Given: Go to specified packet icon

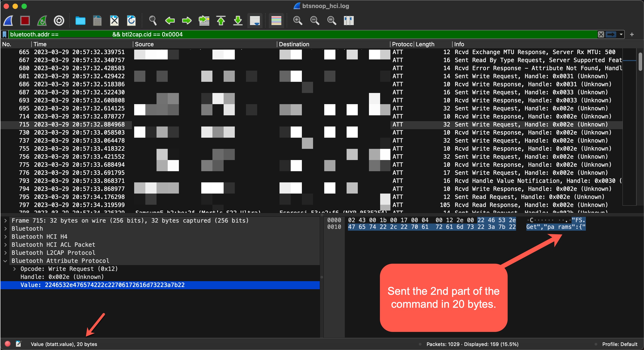Looking at the screenshot, I should tap(204, 21).
